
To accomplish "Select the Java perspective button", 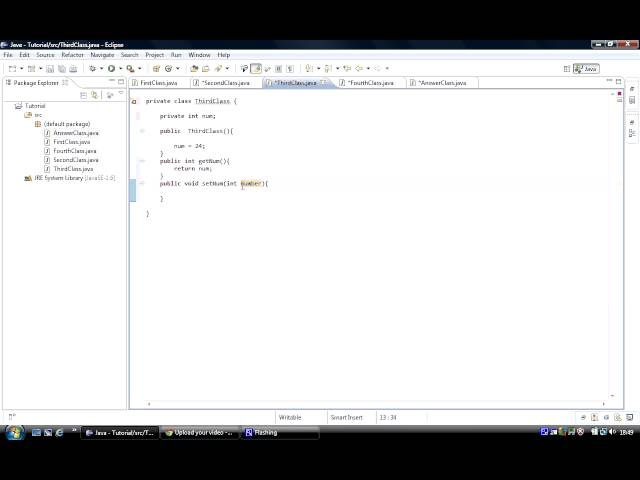I will click(x=586, y=69).
